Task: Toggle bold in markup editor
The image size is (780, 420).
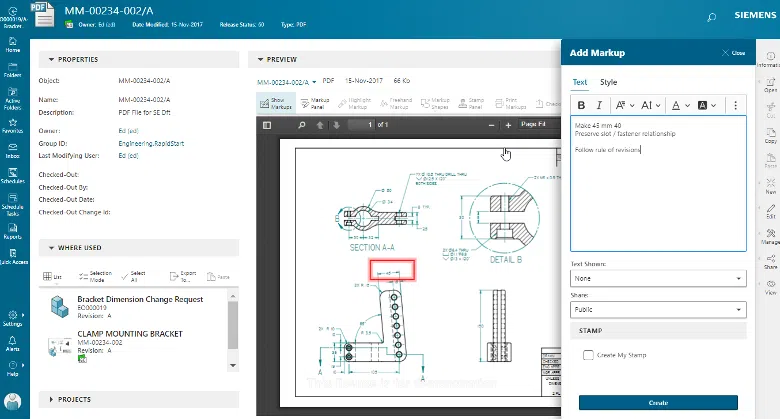Action: 581,105
